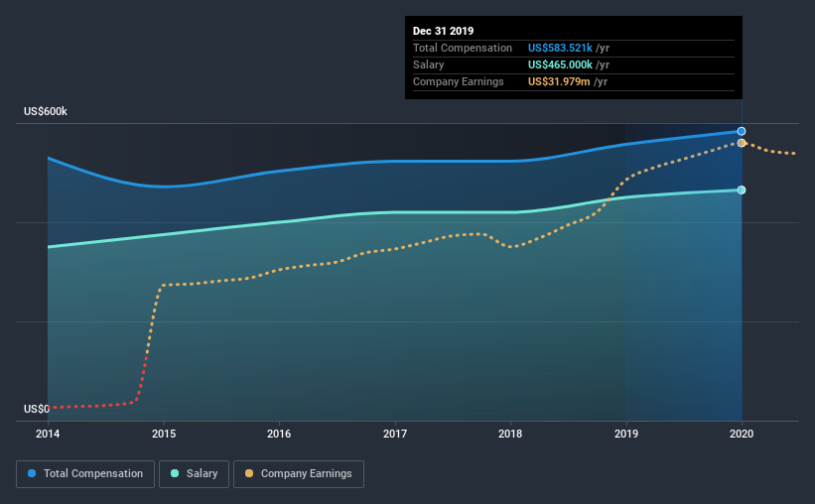Select the 2016 x-axis label
Viewport: 815px width, 504px height.
pos(279,434)
